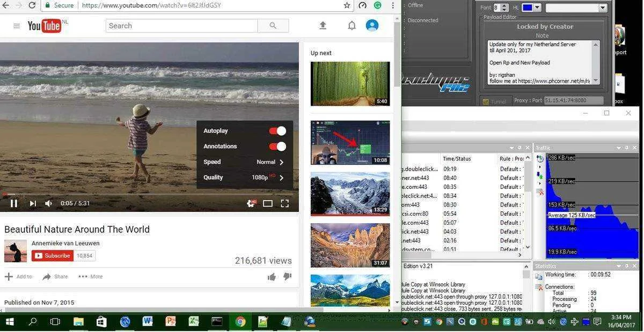Image resolution: width=644 pixels, height=332 pixels.
Task: Subscribe to Annemieke van Leeuwen
Action: pyautogui.click(x=52, y=256)
